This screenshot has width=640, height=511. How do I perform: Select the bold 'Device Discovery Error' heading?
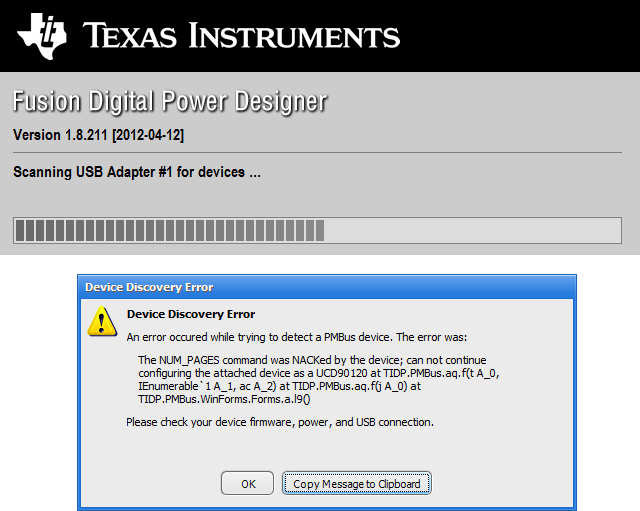[x=191, y=314]
